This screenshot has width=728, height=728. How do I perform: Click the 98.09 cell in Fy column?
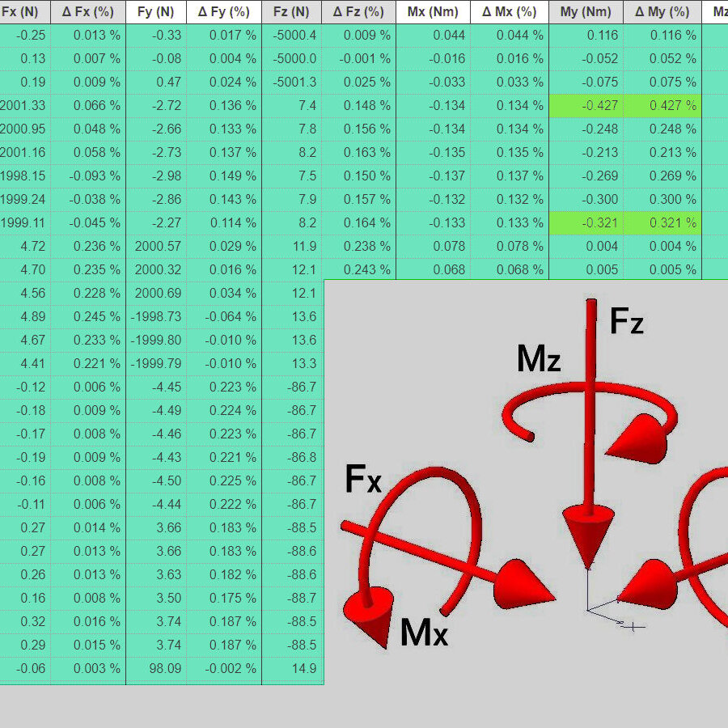point(156,669)
